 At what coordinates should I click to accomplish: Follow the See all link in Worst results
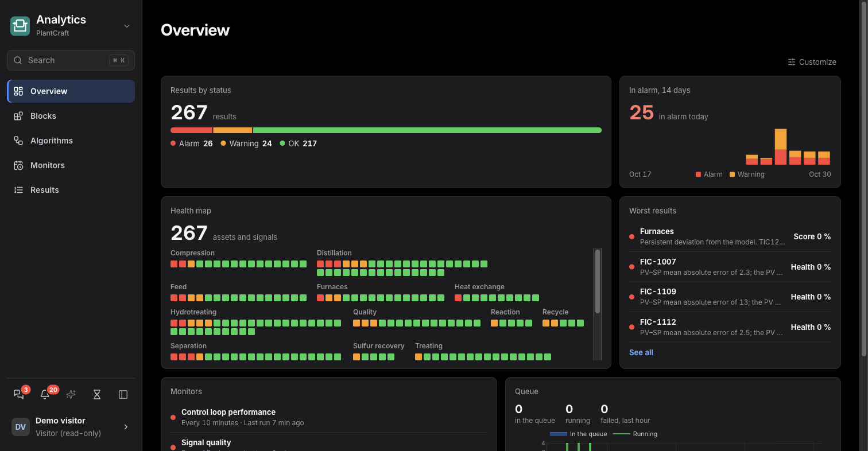click(641, 352)
